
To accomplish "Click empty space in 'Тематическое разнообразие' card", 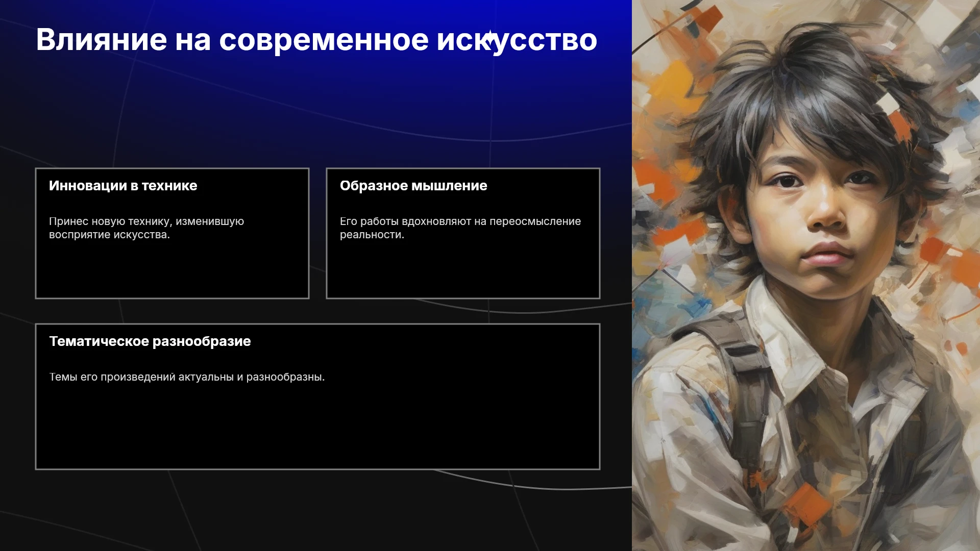I will pyautogui.click(x=317, y=429).
